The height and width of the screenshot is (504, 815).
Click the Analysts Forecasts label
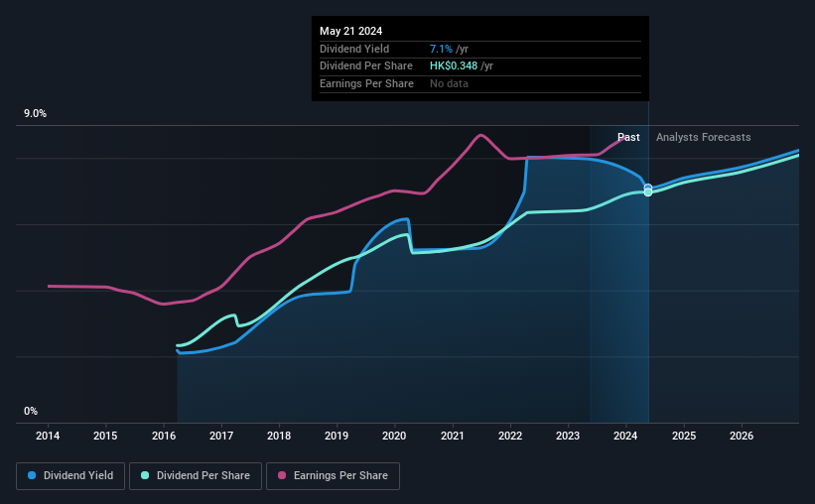tap(703, 137)
